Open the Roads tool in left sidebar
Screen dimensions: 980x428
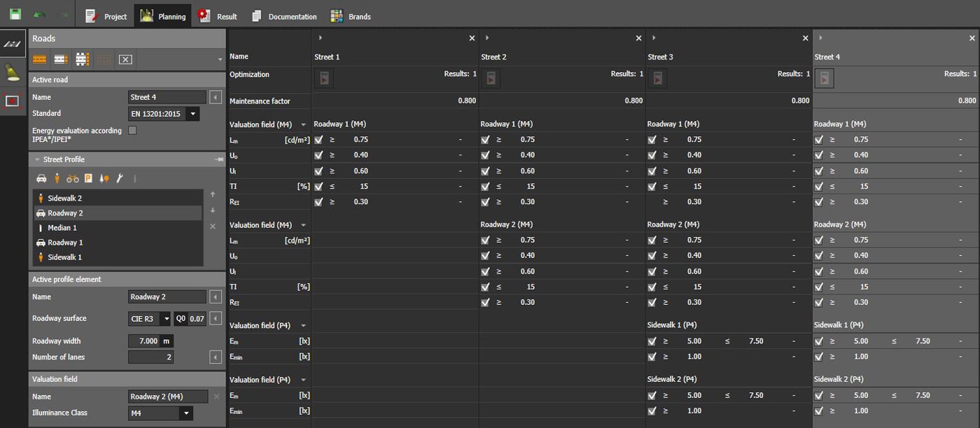pyautogui.click(x=12, y=44)
